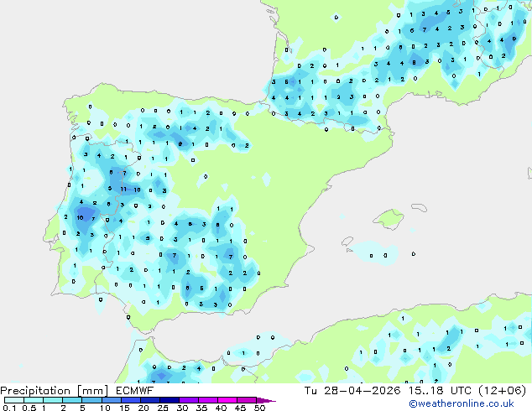The width and height of the screenshot is (532, 411).
Task: Click the legend scale label "0.5"
Action: (29, 408)
